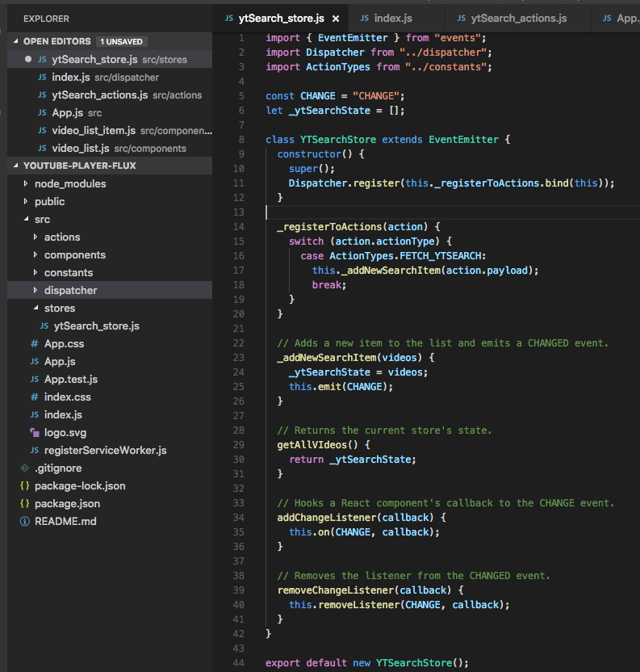Open video_list.js src/components in open editors
The height and width of the screenshot is (672, 640).
(110, 149)
